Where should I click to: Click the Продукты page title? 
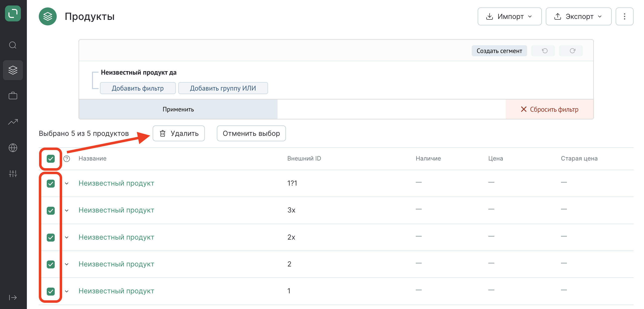(90, 16)
